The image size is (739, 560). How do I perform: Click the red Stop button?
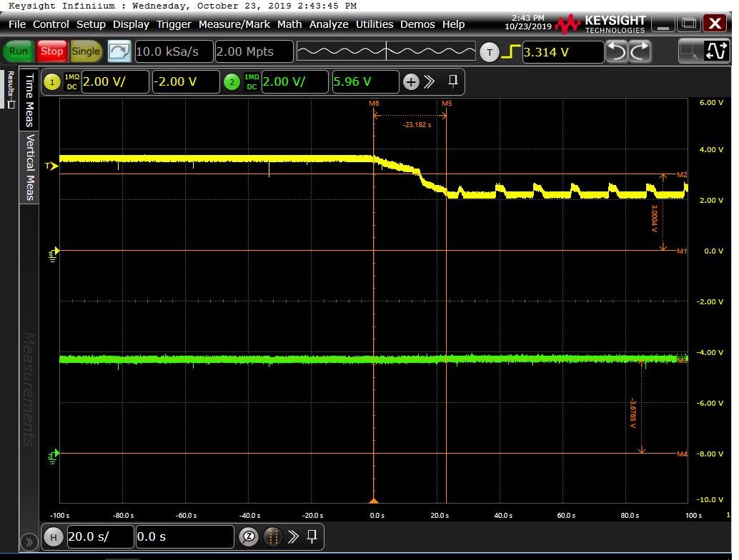tap(51, 51)
